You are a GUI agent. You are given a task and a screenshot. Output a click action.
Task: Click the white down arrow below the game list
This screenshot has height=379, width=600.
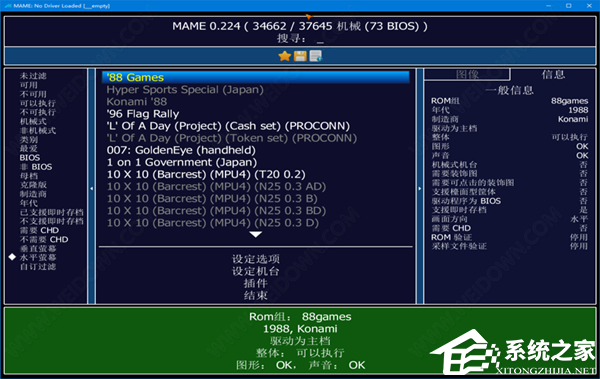255,234
